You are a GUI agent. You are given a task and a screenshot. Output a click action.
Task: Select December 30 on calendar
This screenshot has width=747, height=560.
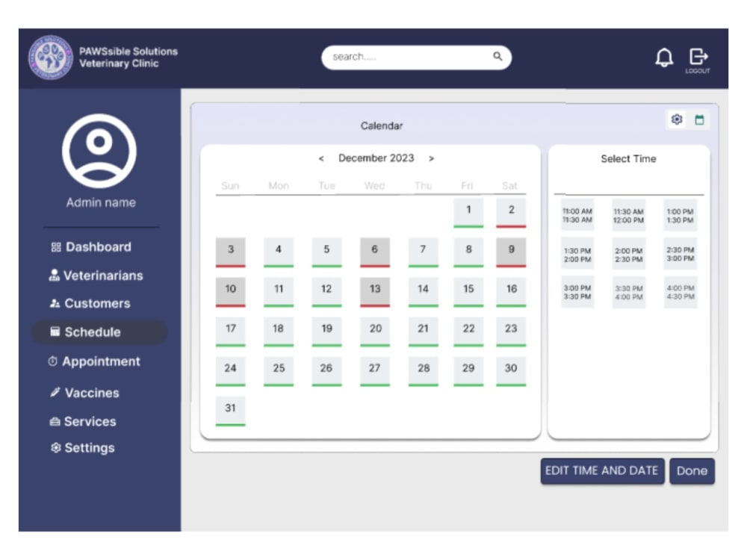[511, 371]
